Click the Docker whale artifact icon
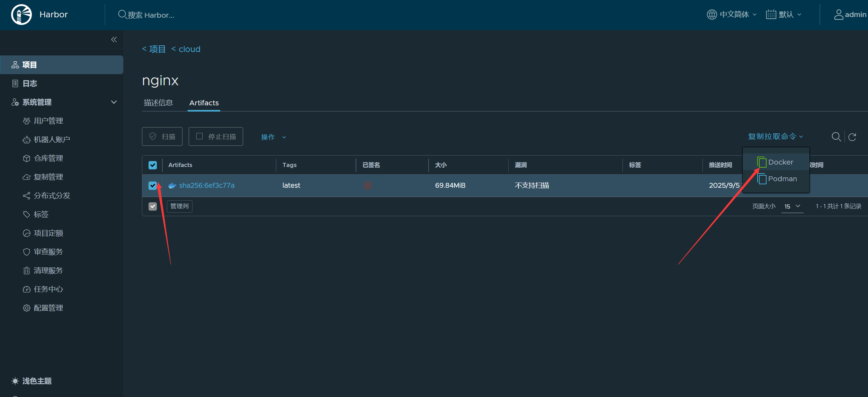Image resolution: width=868 pixels, height=397 pixels. 172,185
